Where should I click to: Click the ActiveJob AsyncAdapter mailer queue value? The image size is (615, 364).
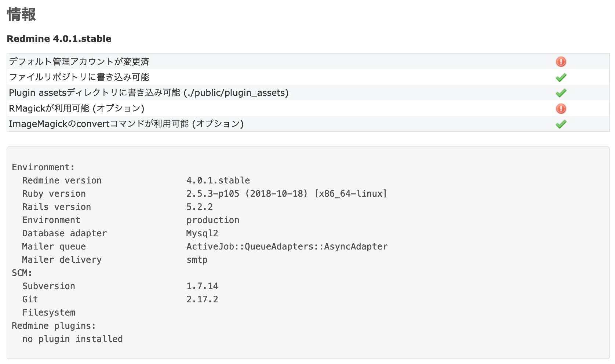point(287,246)
